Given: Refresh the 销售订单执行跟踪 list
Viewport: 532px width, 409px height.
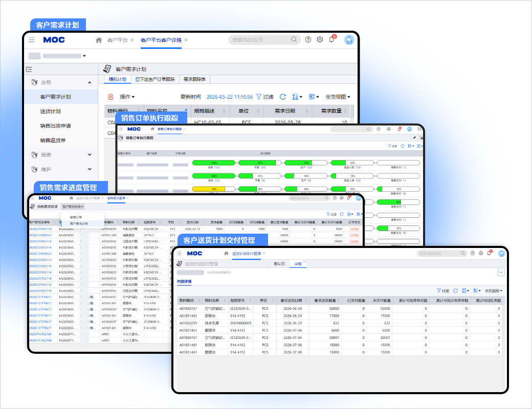Looking at the screenshot, I should pyautogui.click(x=403, y=146).
